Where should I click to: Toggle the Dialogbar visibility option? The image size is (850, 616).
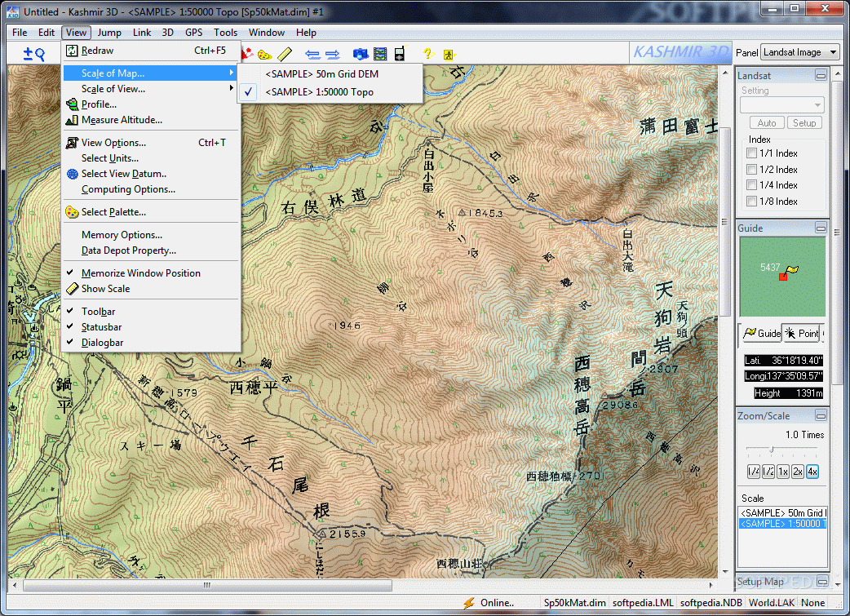click(x=152, y=343)
